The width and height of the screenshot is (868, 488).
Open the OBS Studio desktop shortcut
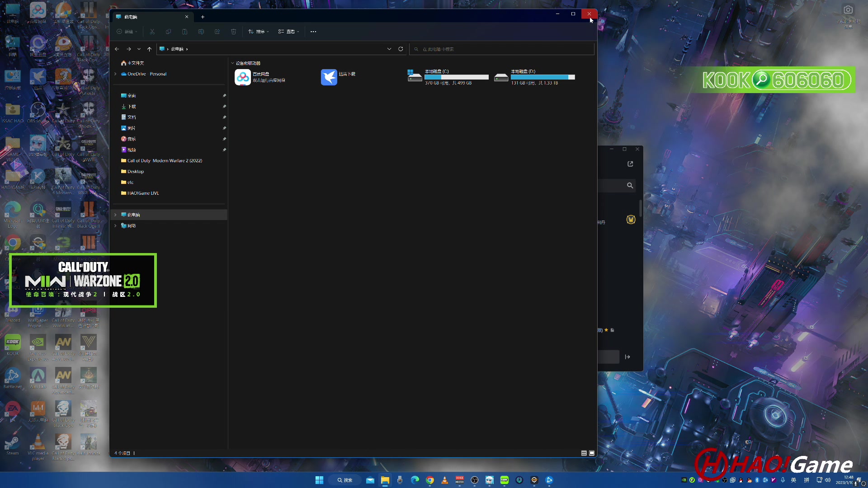point(38,113)
